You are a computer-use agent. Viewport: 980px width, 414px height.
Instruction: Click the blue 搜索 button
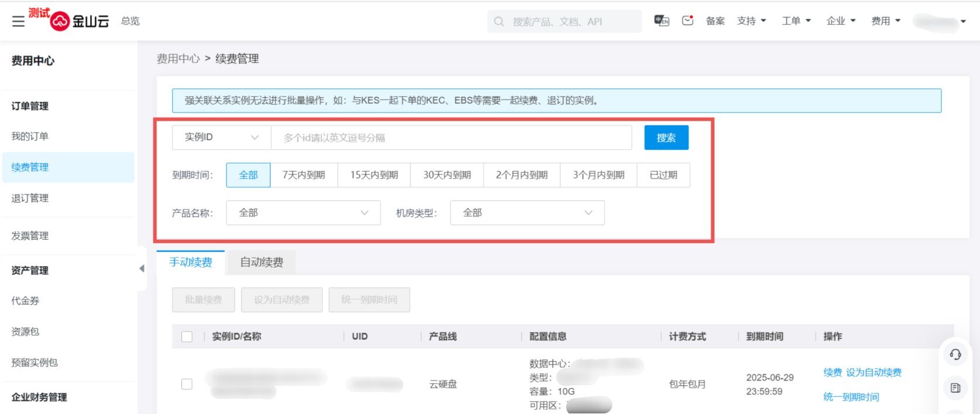click(666, 138)
